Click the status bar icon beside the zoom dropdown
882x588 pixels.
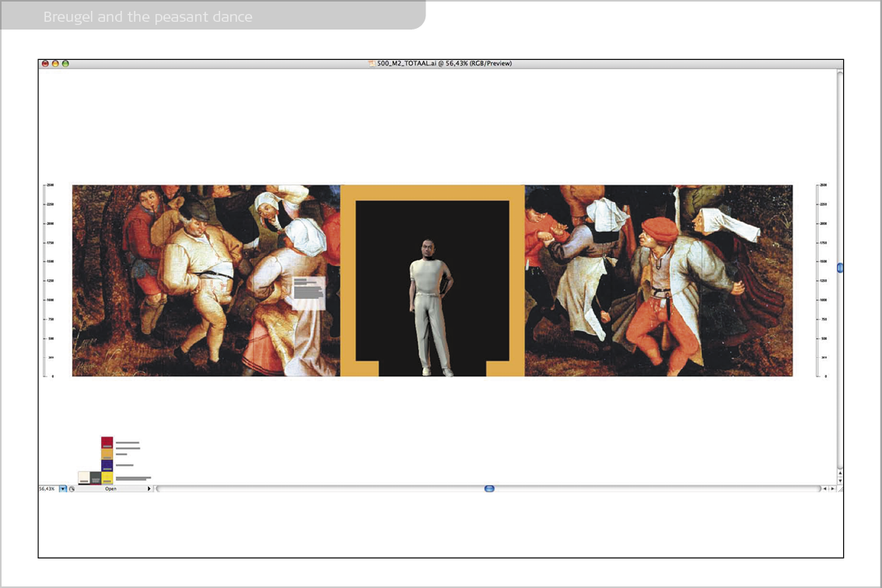click(x=72, y=489)
